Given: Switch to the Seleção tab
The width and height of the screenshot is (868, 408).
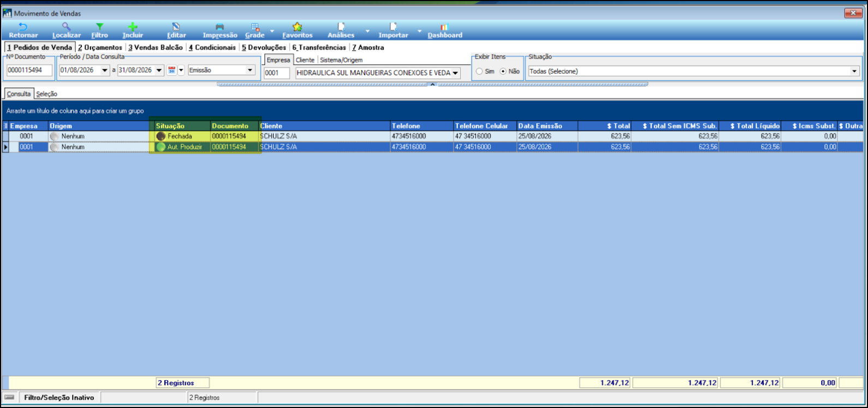Looking at the screenshot, I should pyautogui.click(x=46, y=94).
